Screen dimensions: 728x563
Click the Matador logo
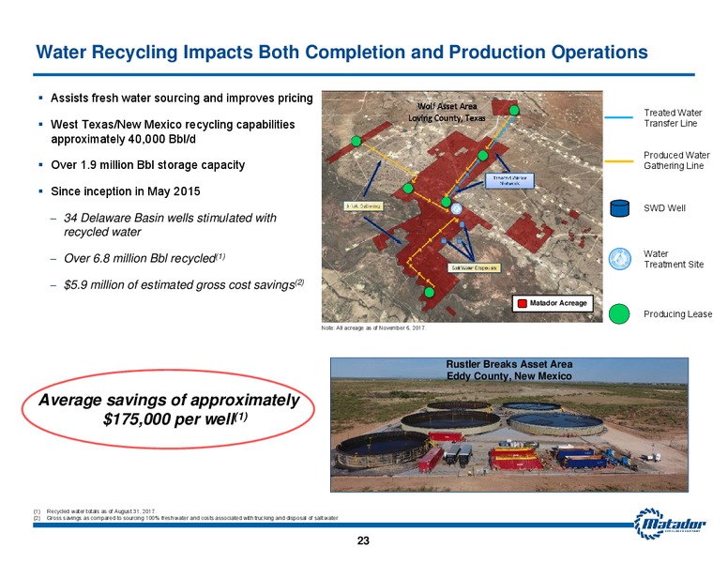pyautogui.click(x=670, y=524)
